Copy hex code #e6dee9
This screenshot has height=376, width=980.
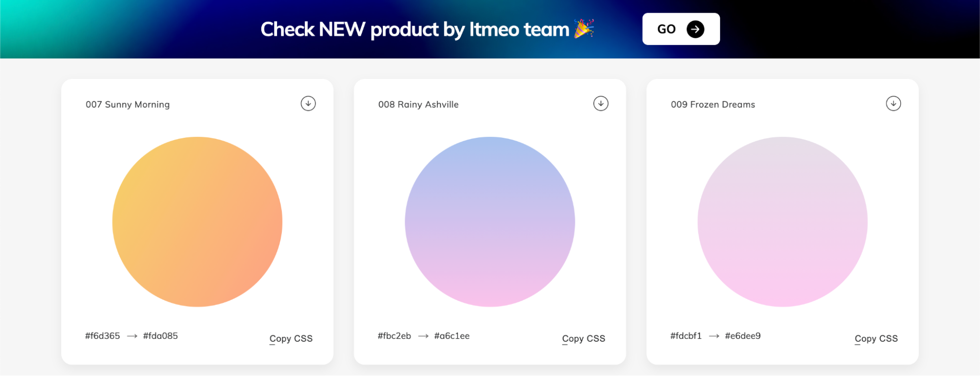(743, 336)
